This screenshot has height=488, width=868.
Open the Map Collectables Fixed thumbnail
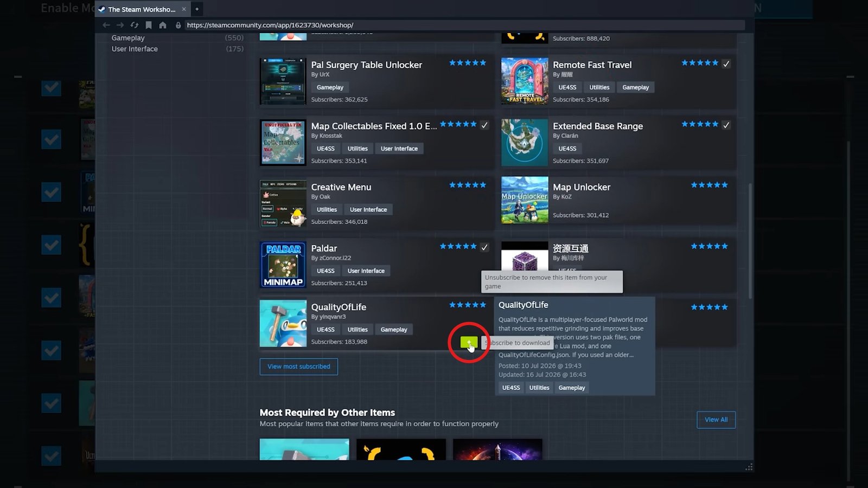pos(283,143)
